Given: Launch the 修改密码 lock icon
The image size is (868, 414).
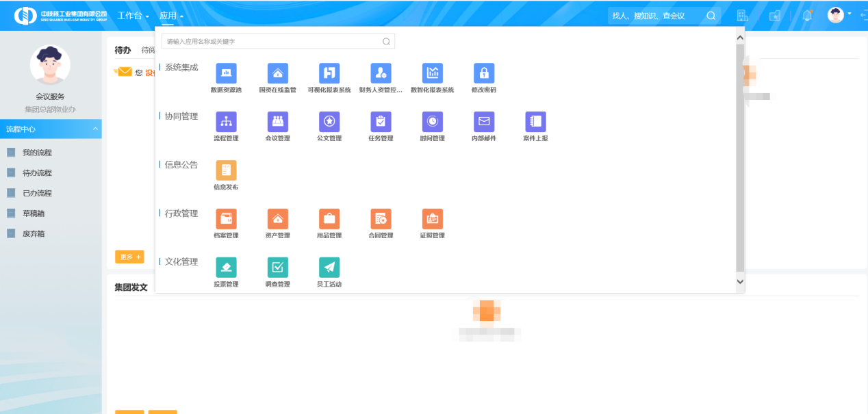Looking at the screenshot, I should coord(484,73).
